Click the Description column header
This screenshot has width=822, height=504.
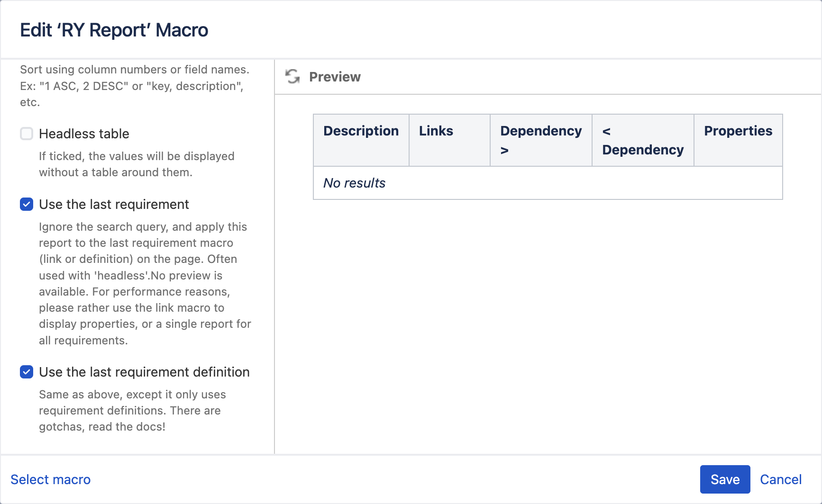(x=361, y=131)
